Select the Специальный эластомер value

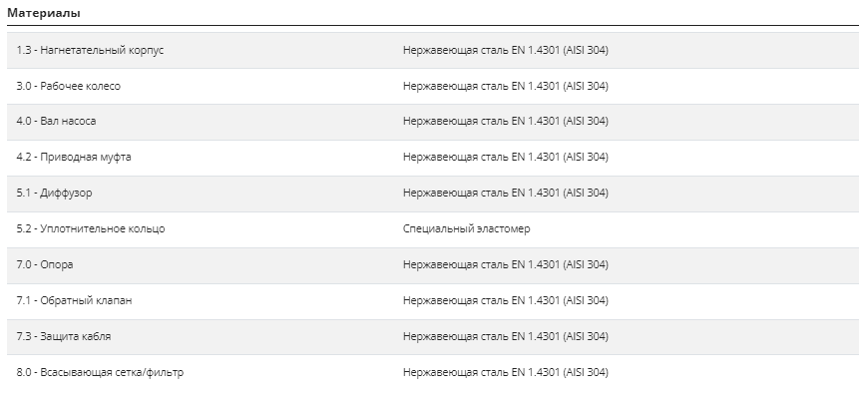pyautogui.click(x=466, y=228)
